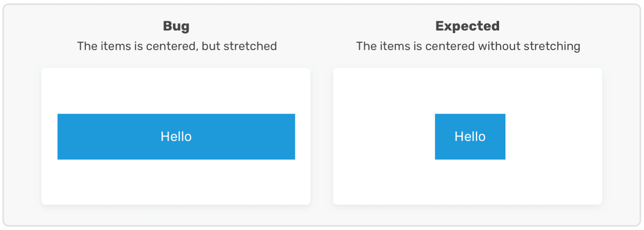Click white area below the stretched Hello box
This screenshot has width=644, height=230.
[x=176, y=182]
